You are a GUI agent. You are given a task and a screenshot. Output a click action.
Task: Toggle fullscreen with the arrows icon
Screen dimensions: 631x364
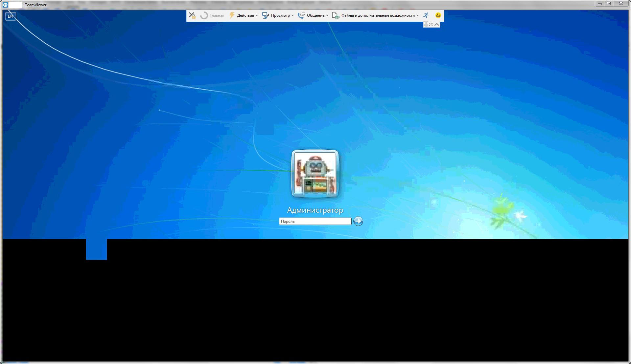coord(431,24)
